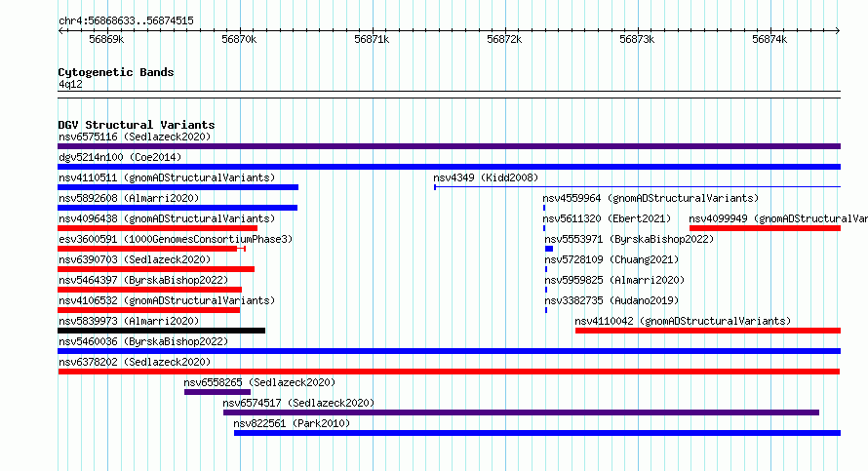Click the Cytogenetic Bands track title
Screen dimensions: 868x471
pos(116,72)
